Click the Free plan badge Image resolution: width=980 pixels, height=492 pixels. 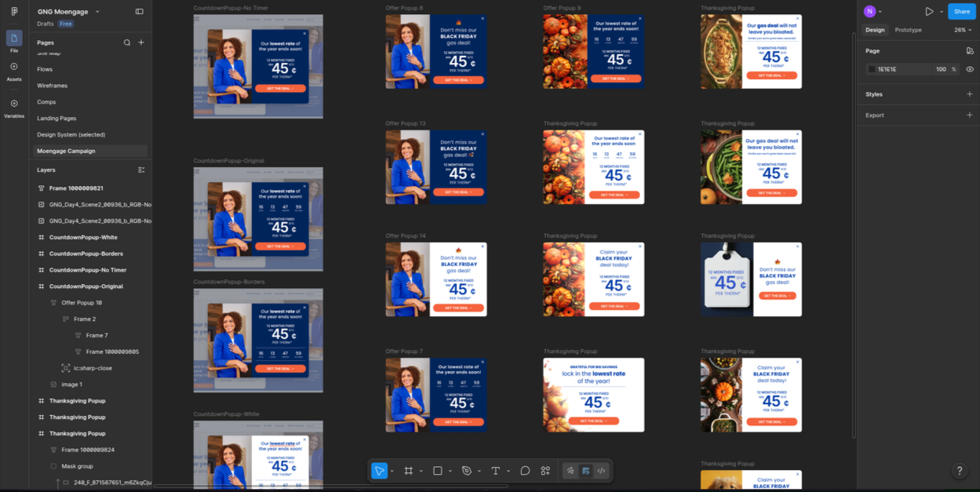(x=66, y=24)
